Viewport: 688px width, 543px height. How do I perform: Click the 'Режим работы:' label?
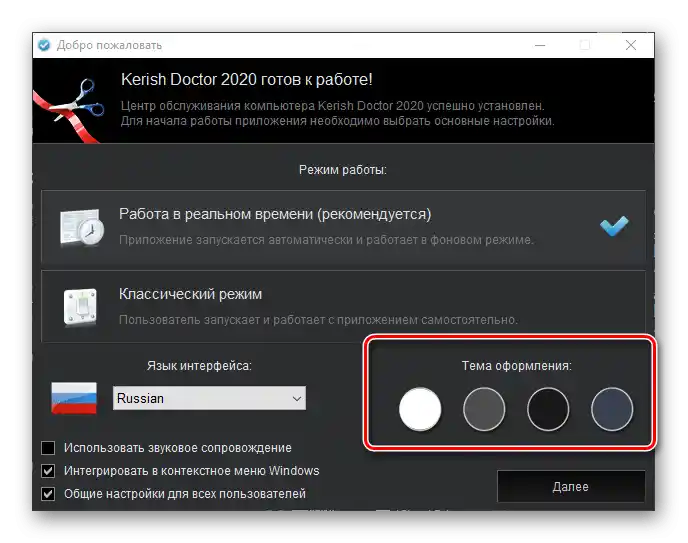point(343,170)
